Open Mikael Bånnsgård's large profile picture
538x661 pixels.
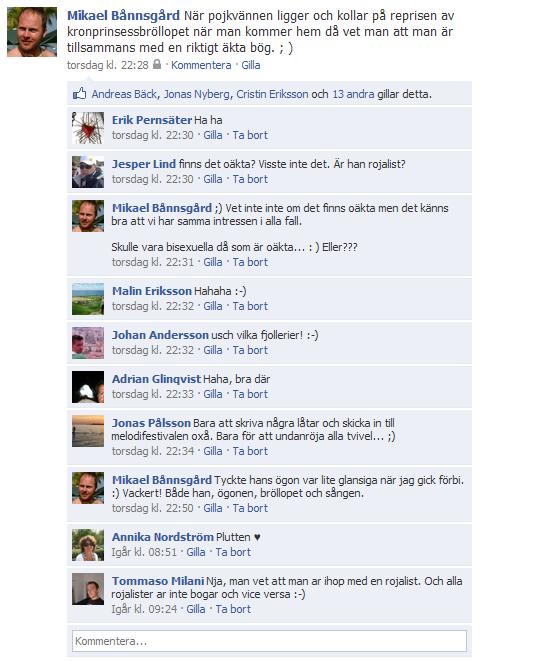pyautogui.click(x=32, y=32)
